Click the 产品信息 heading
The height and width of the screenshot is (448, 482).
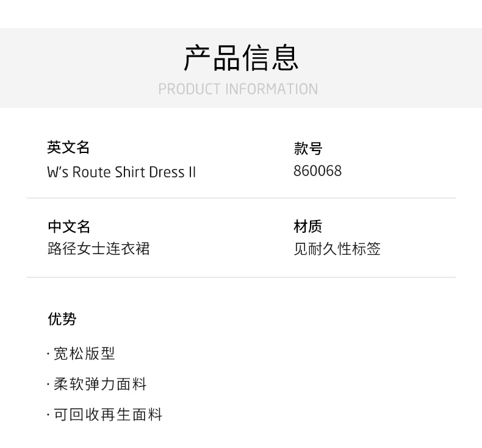(x=241, y=58)
